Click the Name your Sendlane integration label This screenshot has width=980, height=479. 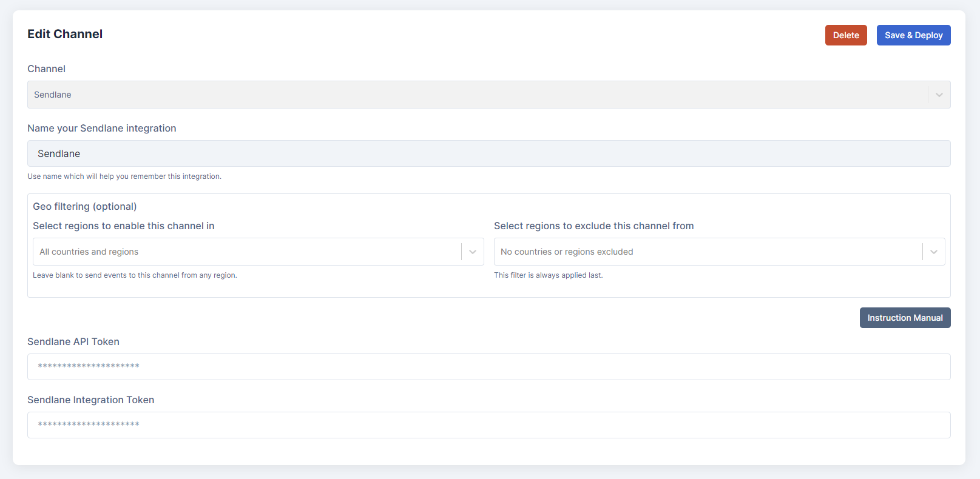click(102, 129)
